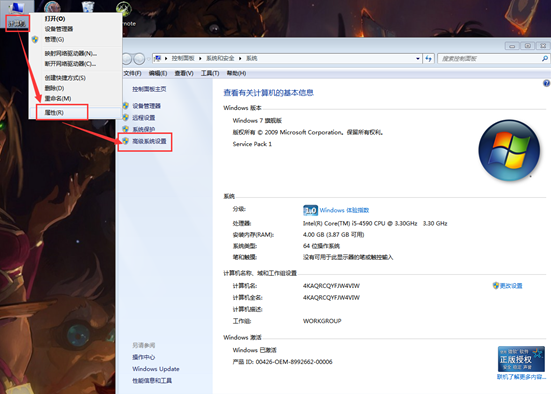Choose 映射网络驱动器(N) in context menu
This screenshot has width=551, height=394.
71,53
